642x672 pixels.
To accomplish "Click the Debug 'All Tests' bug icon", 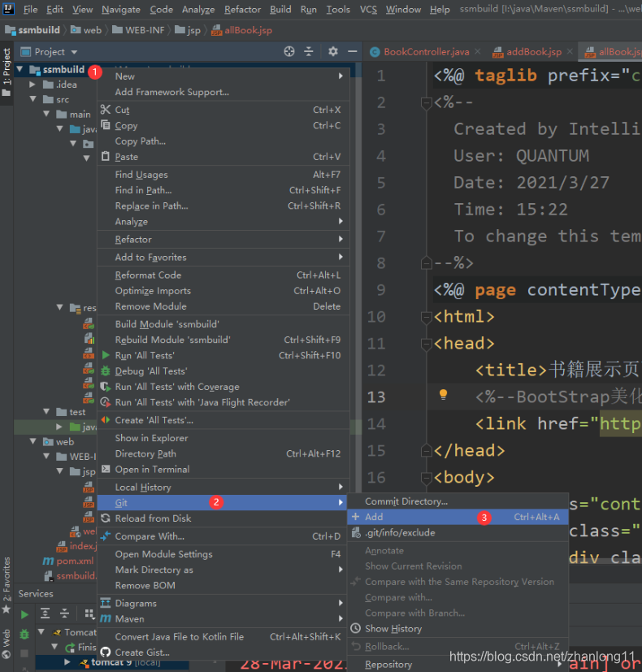I will [x=106, y=371].
